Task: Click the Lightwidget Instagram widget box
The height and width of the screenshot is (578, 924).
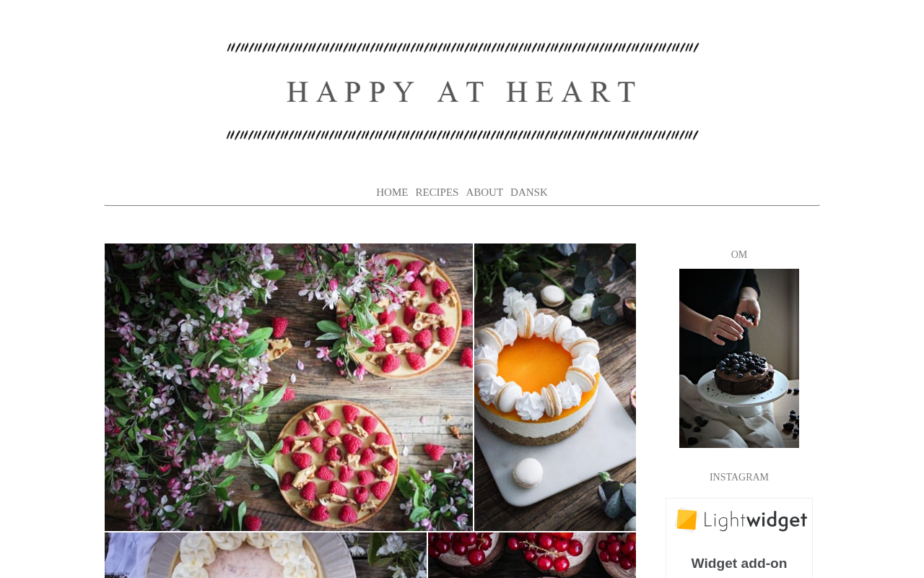Action: click(x=739, y=538)
